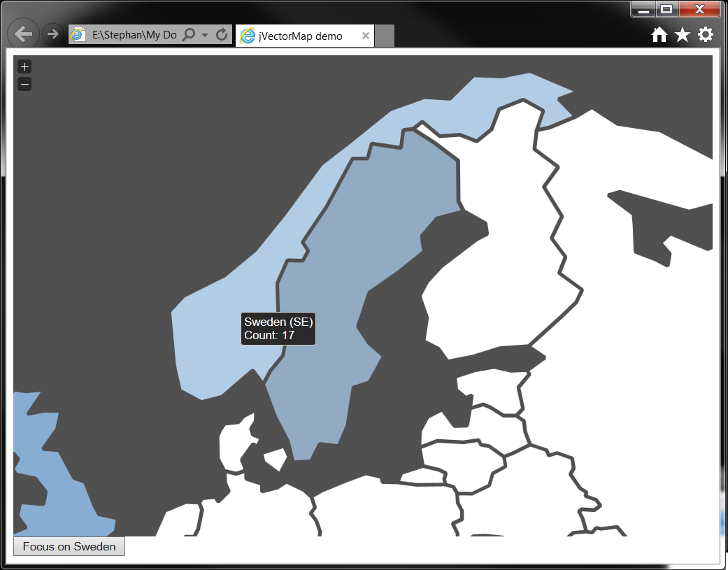
Task: Click the map zoom in plus button
Action: click(x=24, y=66)
